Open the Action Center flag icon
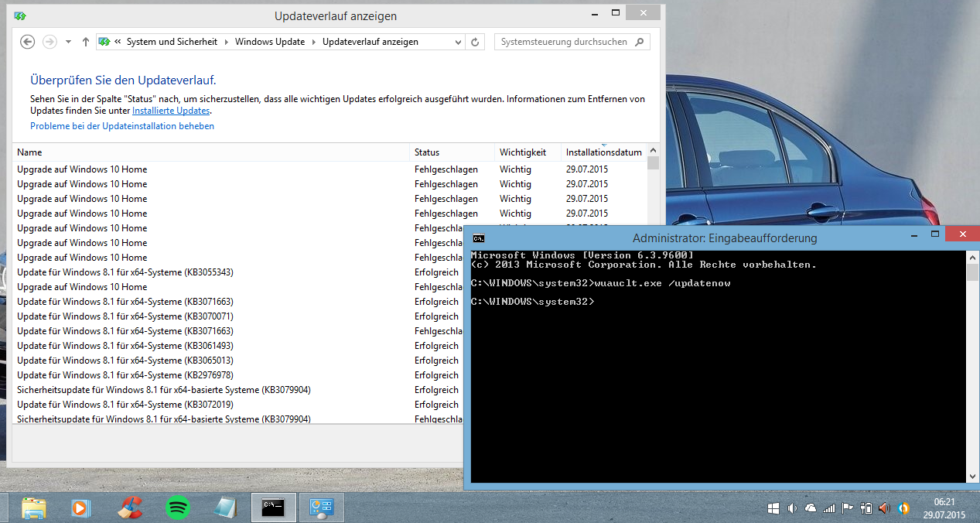 tap(848, 508)
